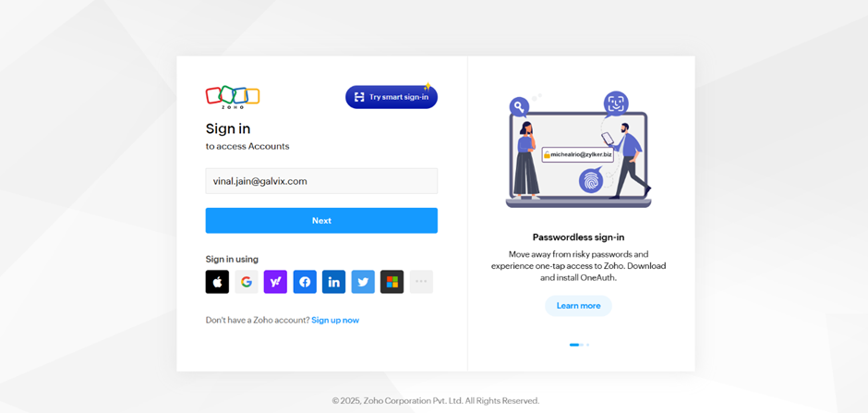Choose Yahoo sign-in icon
The width and height of the screenshot is (868, 413).
click(x=275, y=282)
